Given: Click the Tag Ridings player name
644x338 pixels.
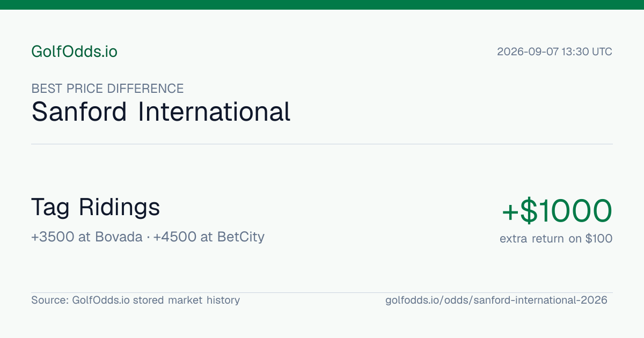Looking at the screenshot, I should (x=96, y=207).
